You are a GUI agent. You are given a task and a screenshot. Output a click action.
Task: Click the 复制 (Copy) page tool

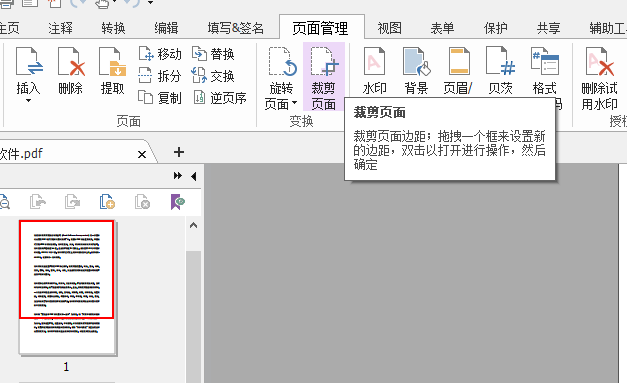coord(160,98)
